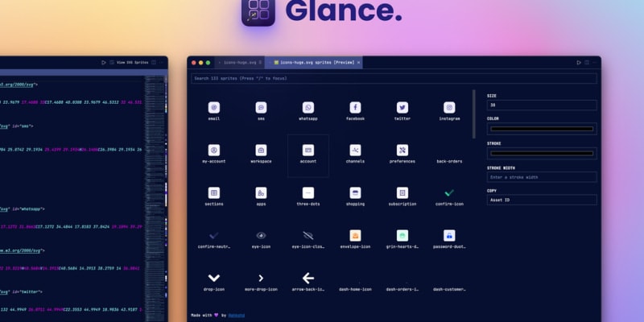
Task: Click the back-orders sprite label
Action: point(449,162)
